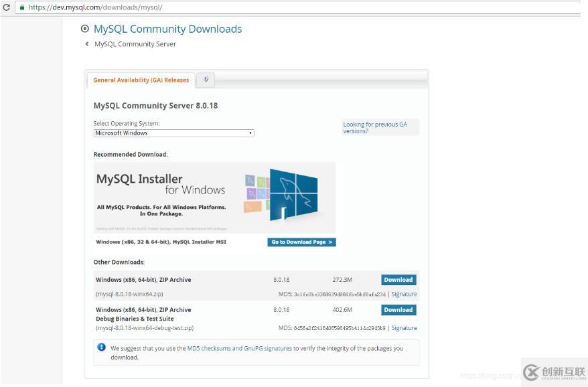Open the Looking for previous GA versions link

[x=378, y=129]
